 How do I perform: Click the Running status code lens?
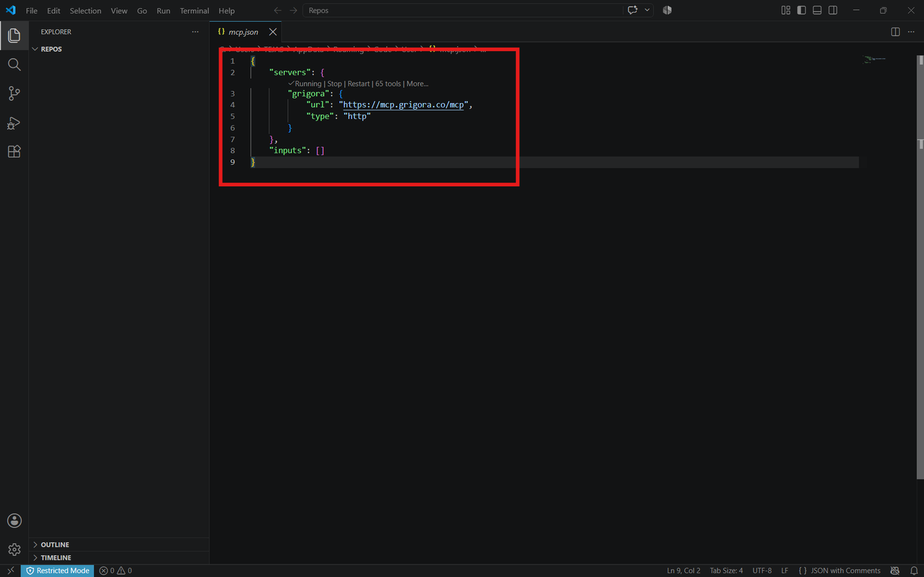pyautogui.click(x=305, y=84)
